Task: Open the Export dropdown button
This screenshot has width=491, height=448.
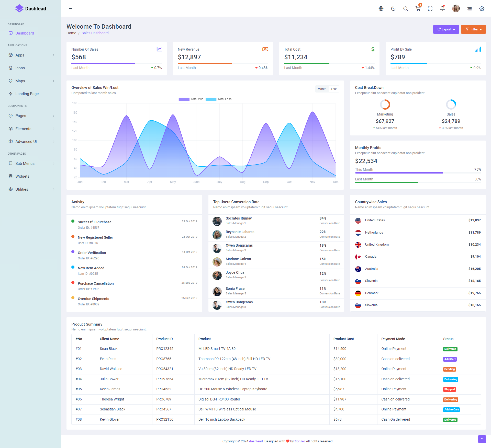Action: [x=446, y=29]
